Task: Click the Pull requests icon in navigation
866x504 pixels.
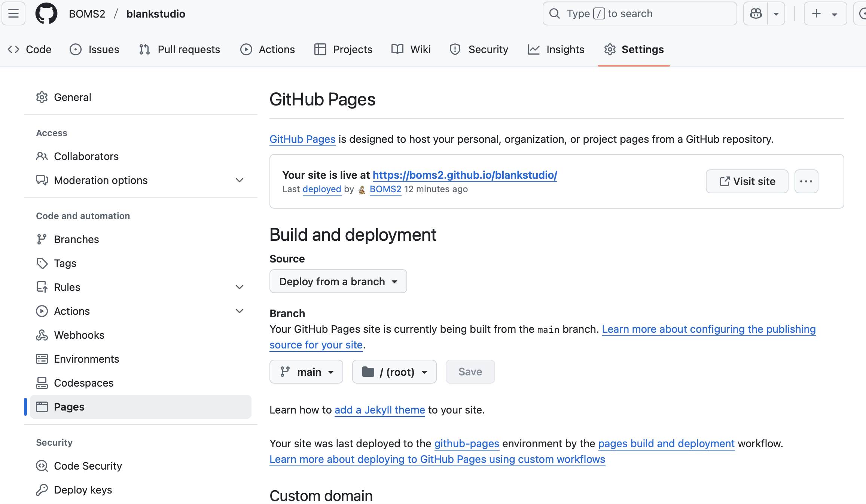Action: tap(144, 49)
